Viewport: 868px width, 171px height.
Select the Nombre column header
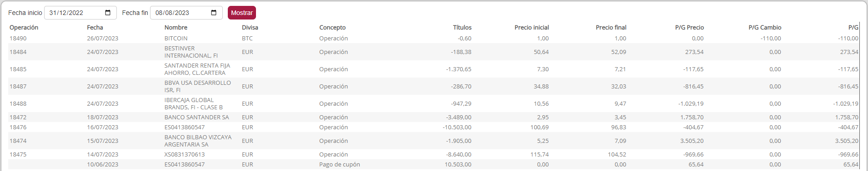pyautogui.click(x=176, y=28)
